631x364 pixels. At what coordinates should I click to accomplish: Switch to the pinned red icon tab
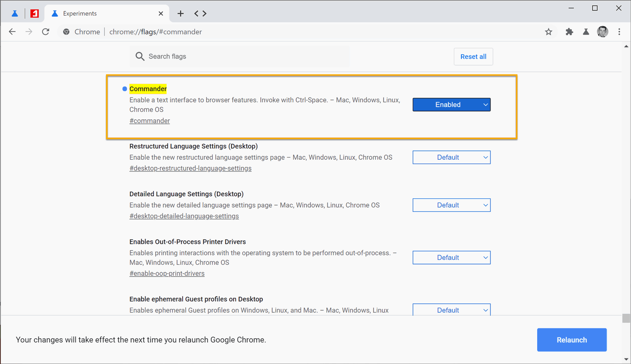click(x=34, y=13)
